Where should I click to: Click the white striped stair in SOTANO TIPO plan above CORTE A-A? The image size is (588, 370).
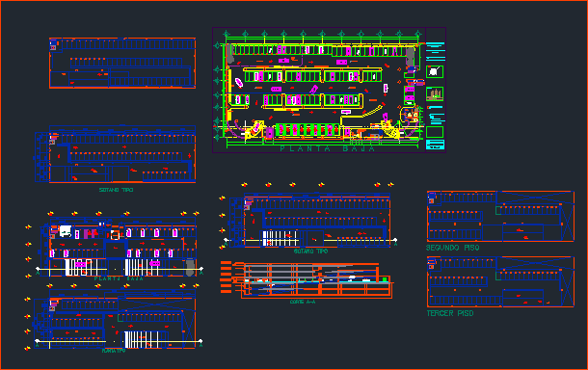[x=281, y=238]
